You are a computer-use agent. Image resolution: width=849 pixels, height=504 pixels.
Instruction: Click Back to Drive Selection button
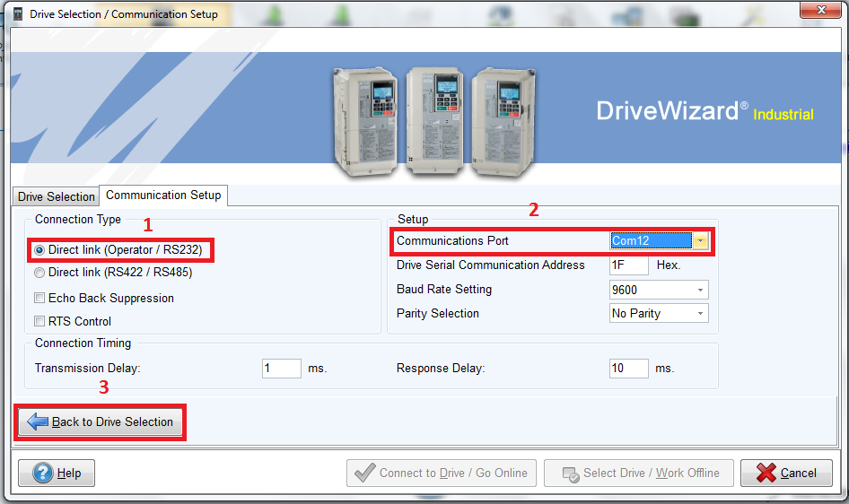point(101,421)
